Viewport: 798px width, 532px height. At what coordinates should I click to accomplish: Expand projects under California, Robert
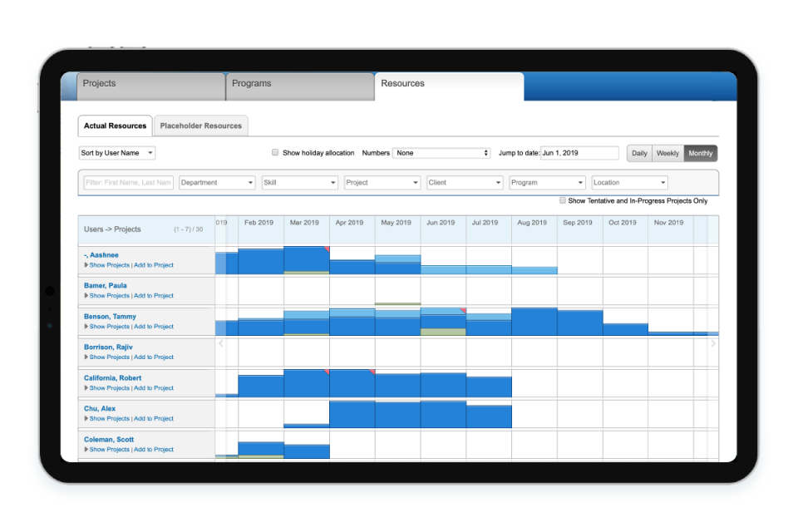(x=85, y=387)
